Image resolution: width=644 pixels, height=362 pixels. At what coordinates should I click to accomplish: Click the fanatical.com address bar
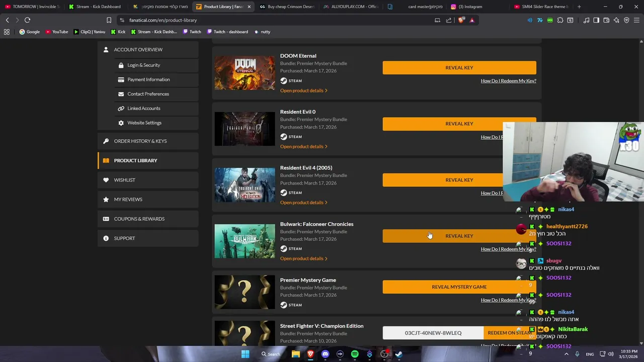click(277, 20)
